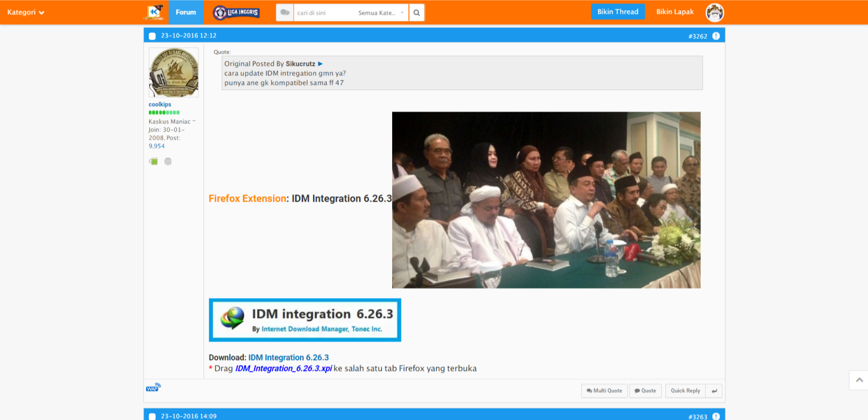The image size is (868, 420).
Task: Open the Kaskus home logo
Action: point(153,12)
